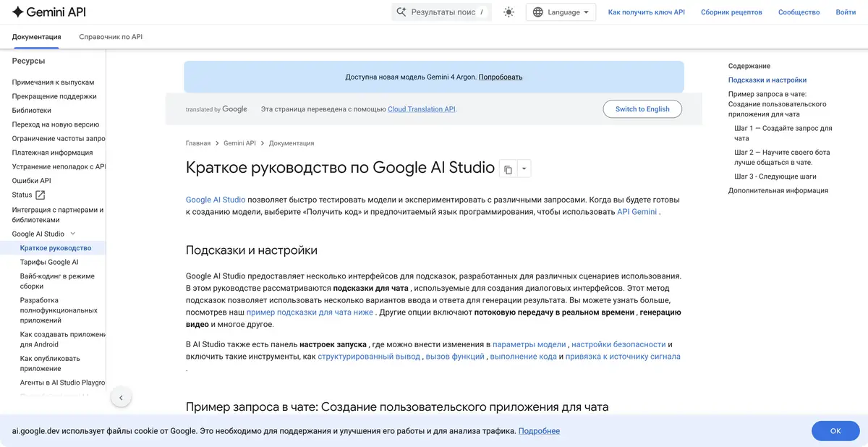Click Switch to English button
The height and width of the screenshot is (447, 868).
[642, 109]
